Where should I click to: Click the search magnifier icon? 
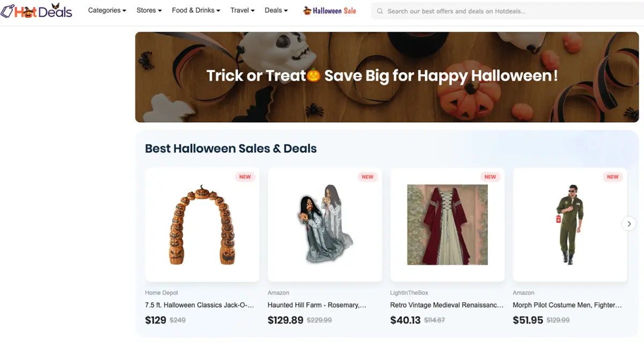pyautogui.click(x=380, y=11)
